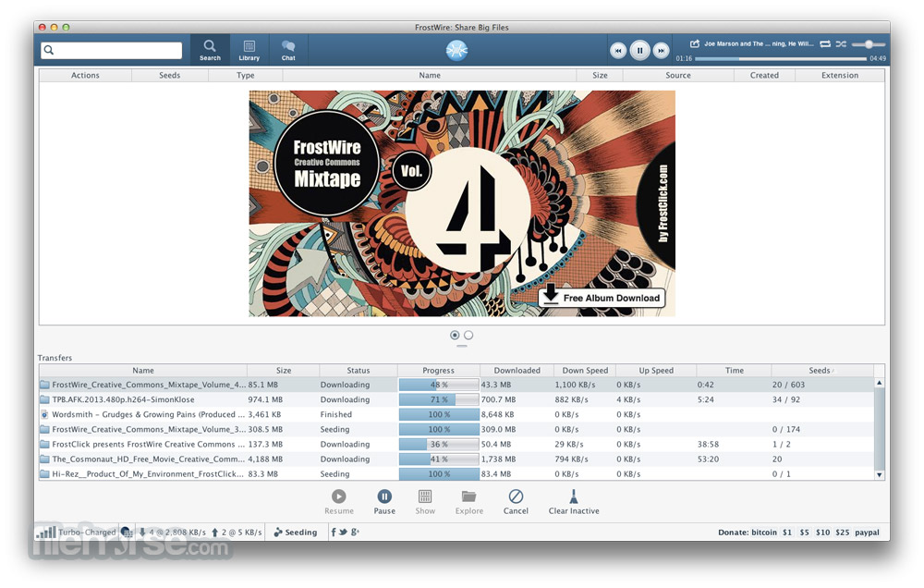924x588 pixels.
Task: Sort transfers by Time column
Action: (735, 371)
